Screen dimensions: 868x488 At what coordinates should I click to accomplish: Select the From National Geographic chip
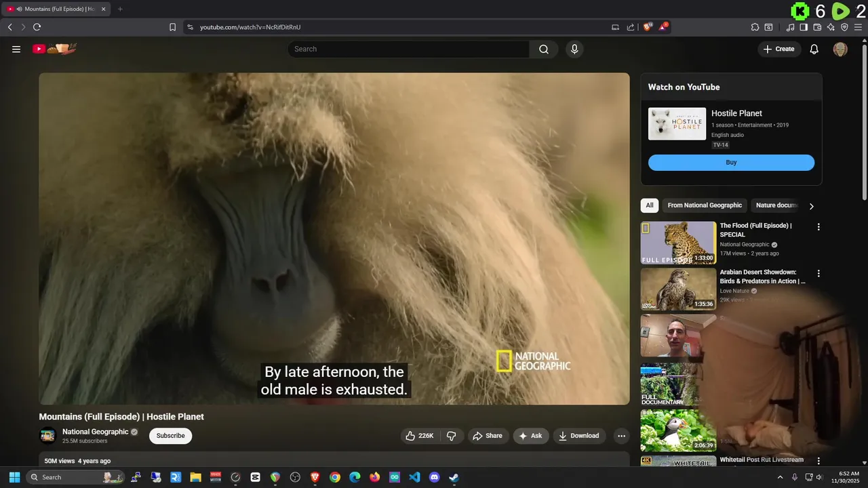click(x=705, y=205)
